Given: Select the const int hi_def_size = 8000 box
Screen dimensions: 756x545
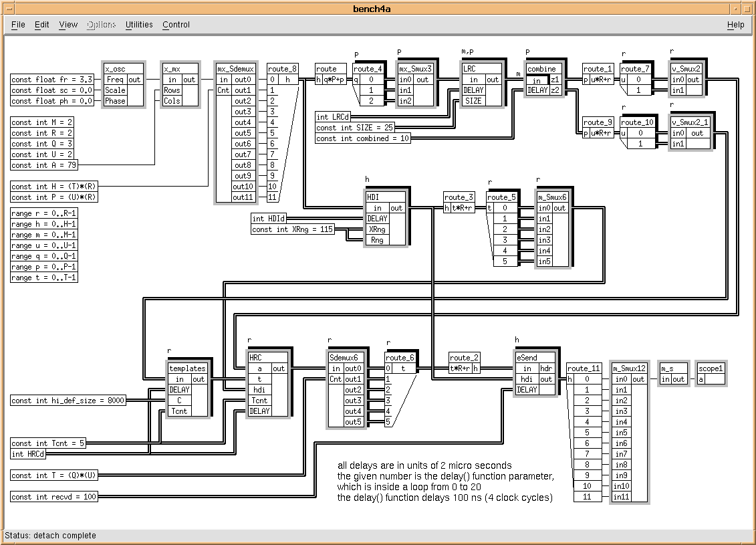Looking at the screenshot, I should pos(68,401).
